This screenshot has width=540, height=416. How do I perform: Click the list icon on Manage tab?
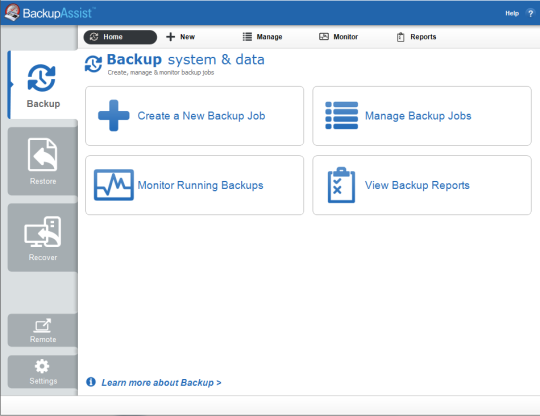pos(247,37)
